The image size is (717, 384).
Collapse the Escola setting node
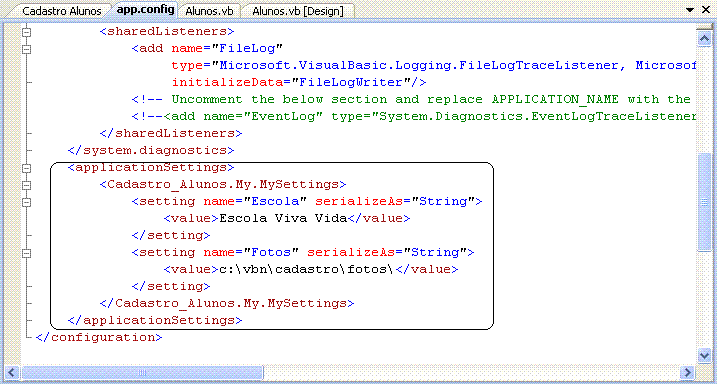(27, 202)
